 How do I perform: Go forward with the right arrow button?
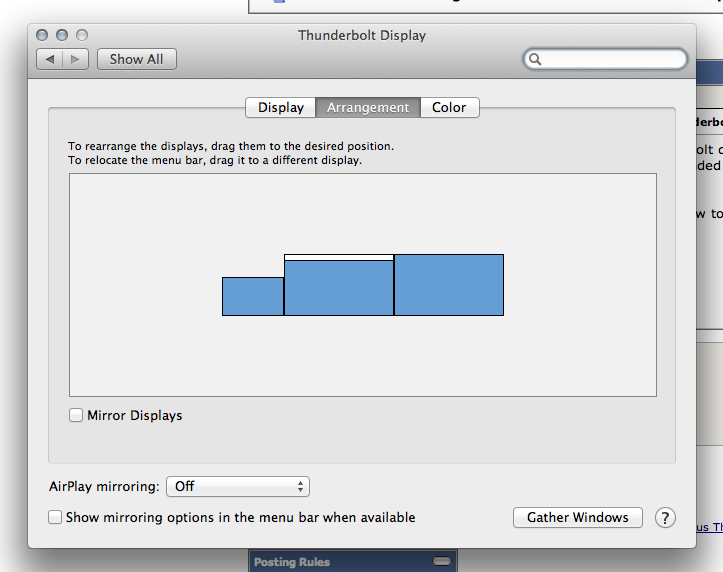click(76, 59)
